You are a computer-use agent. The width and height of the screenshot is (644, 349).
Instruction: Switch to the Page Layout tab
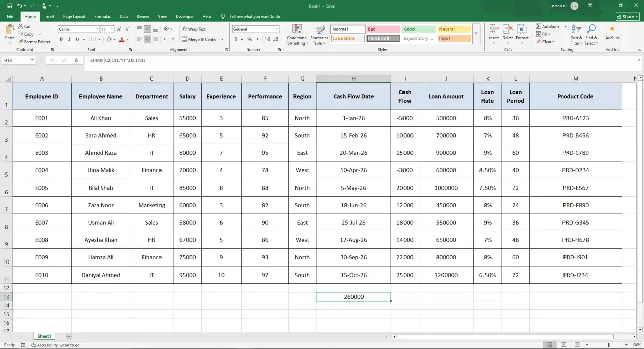(74, 16)
